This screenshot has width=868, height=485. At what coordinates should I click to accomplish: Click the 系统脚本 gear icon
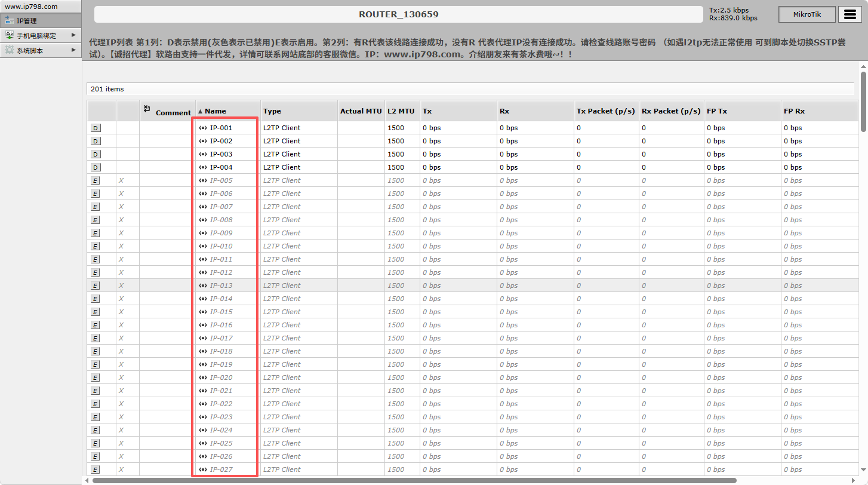point(9,50)
